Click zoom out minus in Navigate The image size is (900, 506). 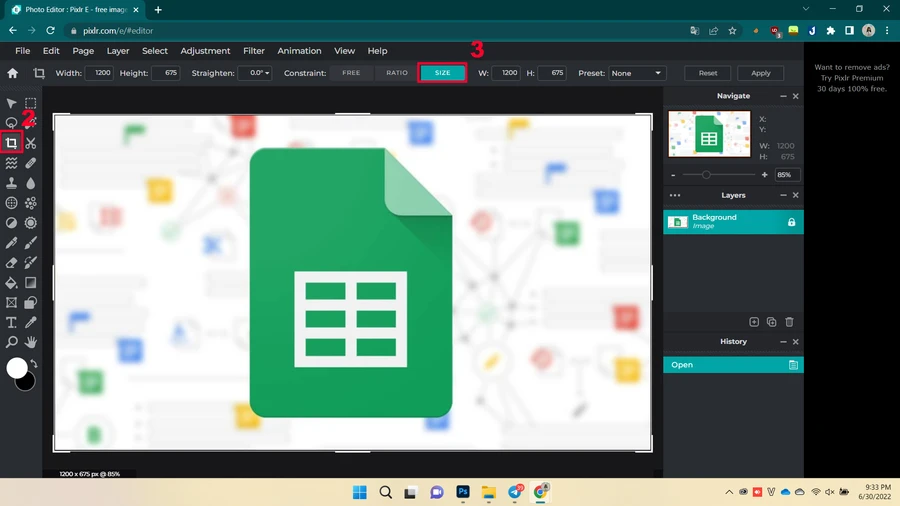click(x=673, y=175)
